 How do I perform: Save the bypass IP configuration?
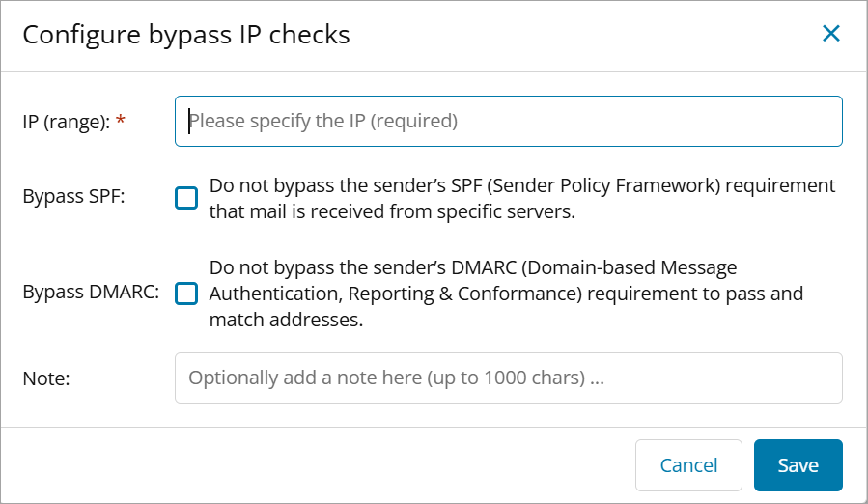pyautogui.click(x=798, y=465)
